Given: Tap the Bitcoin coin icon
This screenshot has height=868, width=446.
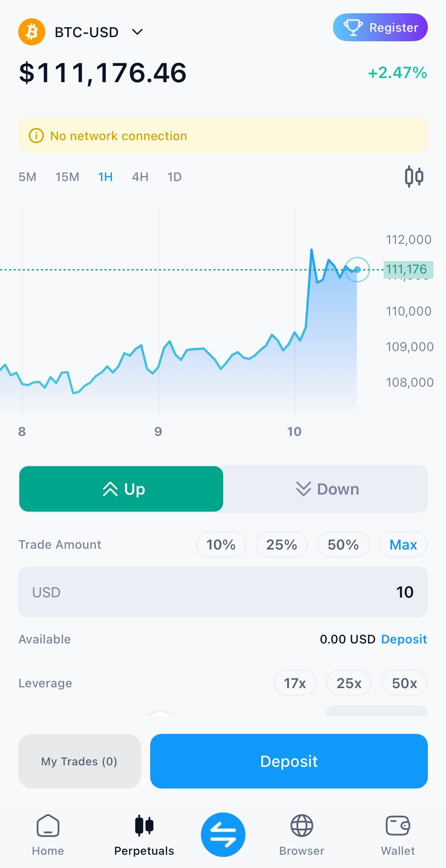Looking at the screenshot, I should tap(32, 32).
